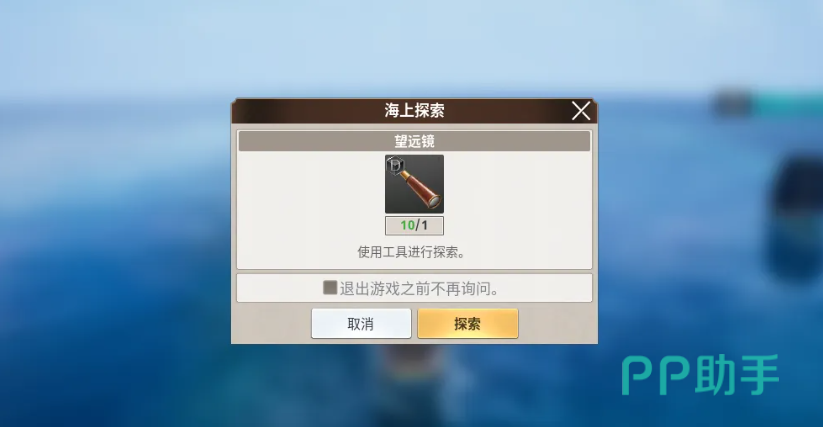This screenshot has width=823, height=427.
Task: Click the 退出游戏之前不再询问 label text
Action: 419,289
